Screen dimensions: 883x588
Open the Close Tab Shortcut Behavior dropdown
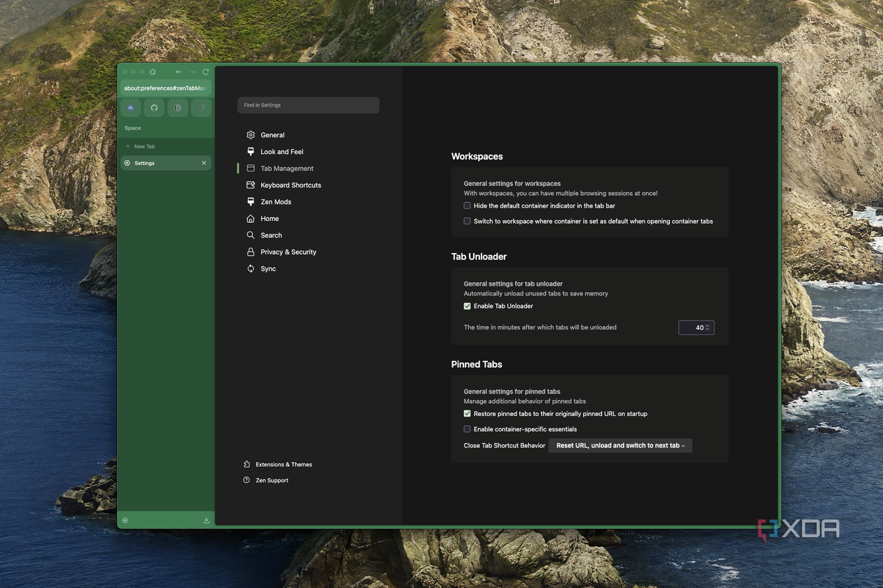point(620,446)
